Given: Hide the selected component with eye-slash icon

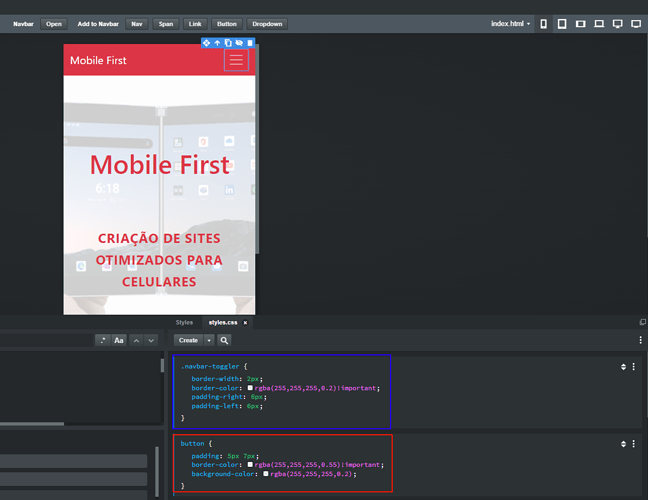Looking at the screenshot, I should 239,43.
